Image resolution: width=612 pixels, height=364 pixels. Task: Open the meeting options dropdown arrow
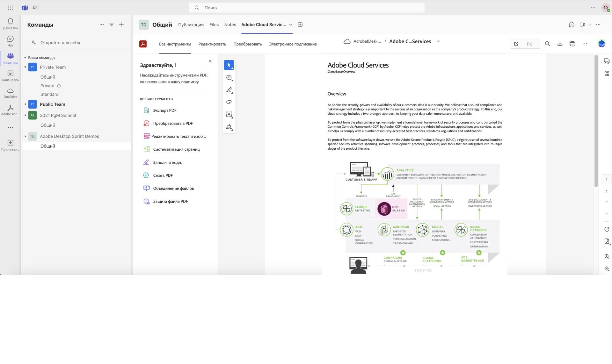589,25
